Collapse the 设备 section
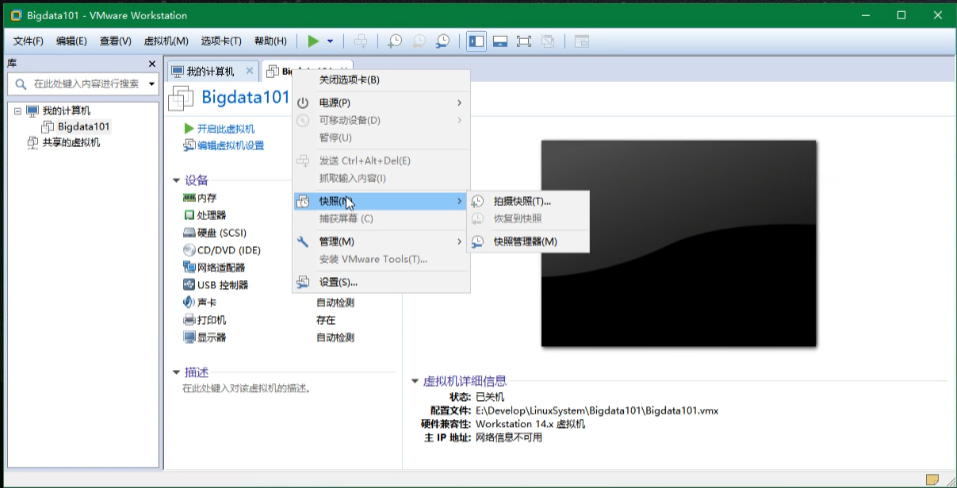Screen dimensions: 957x488 [176, 181]
